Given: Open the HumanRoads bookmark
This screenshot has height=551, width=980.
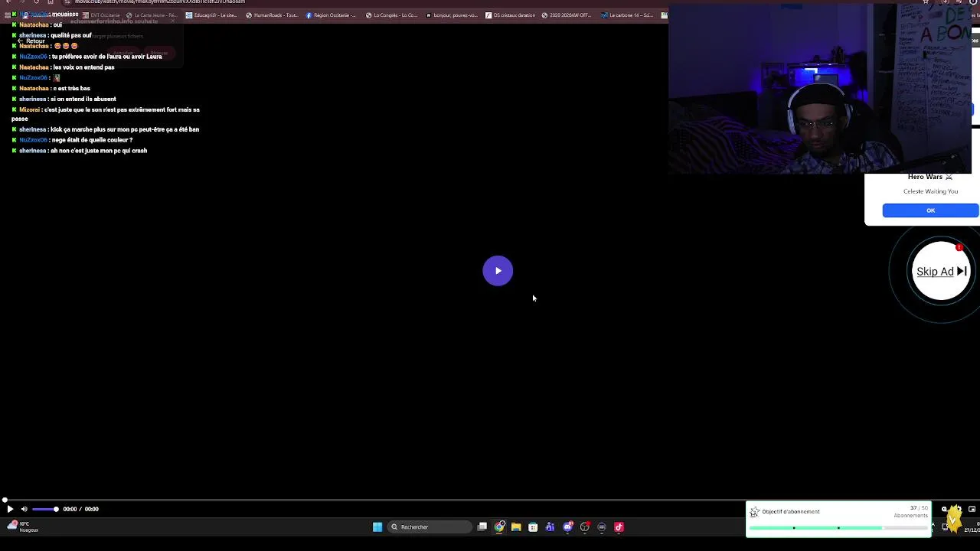Looking at the screenshot, I should tap(272, 15).
